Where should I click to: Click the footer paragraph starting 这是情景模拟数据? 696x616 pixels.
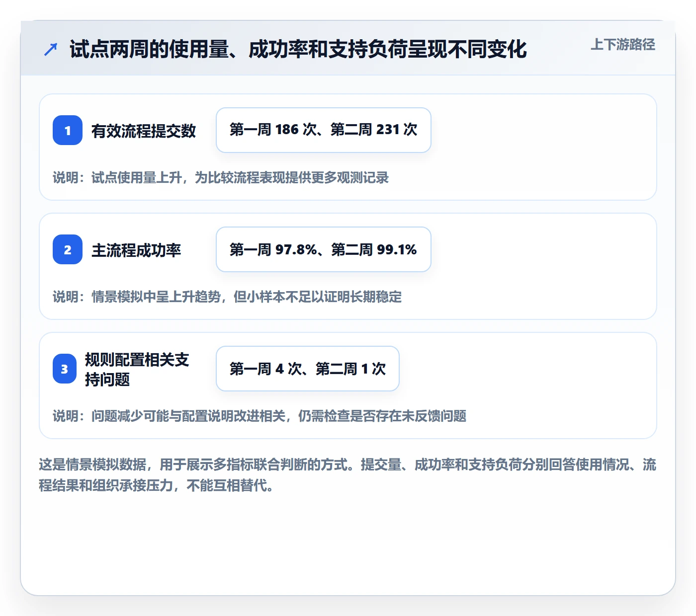[348, 475]
